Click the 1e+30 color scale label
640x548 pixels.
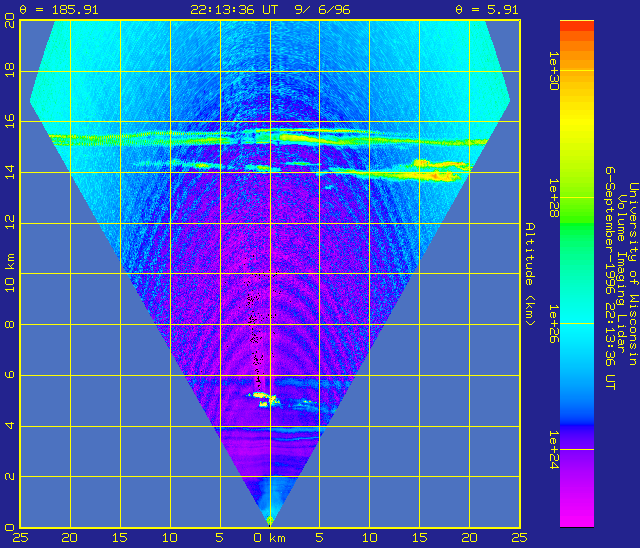[x=553, y=71]
